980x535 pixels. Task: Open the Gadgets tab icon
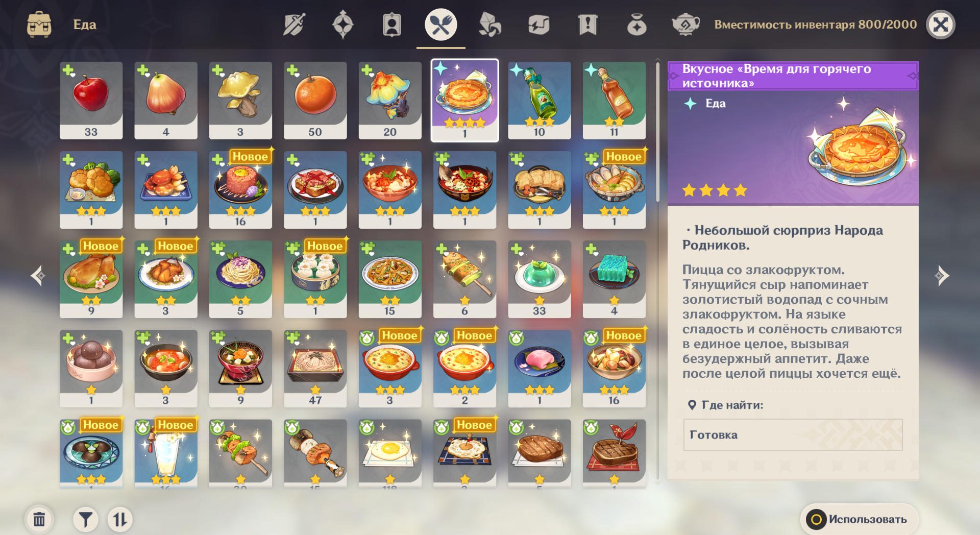(539, 25)
